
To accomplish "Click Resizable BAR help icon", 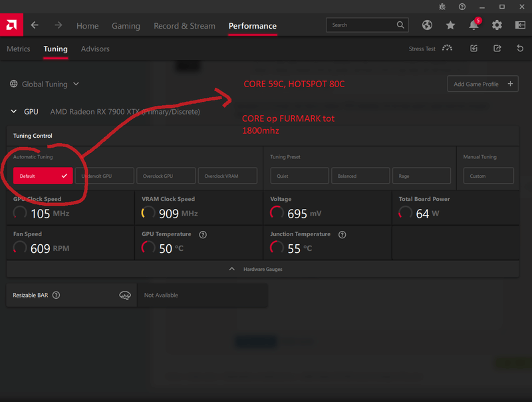I will pyautogui.click(x=57, y=295).
